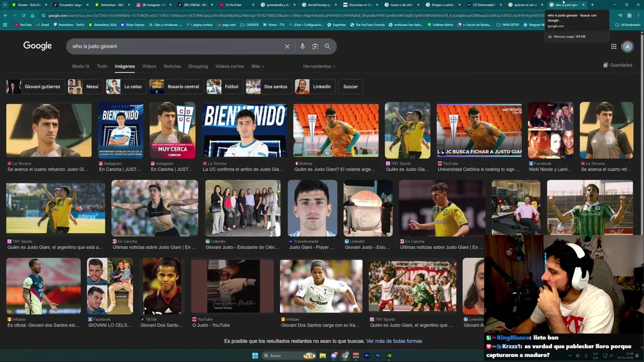Select the Rosario central filter chip
Screen dimensions: 644x362
(x=176, y=86)
